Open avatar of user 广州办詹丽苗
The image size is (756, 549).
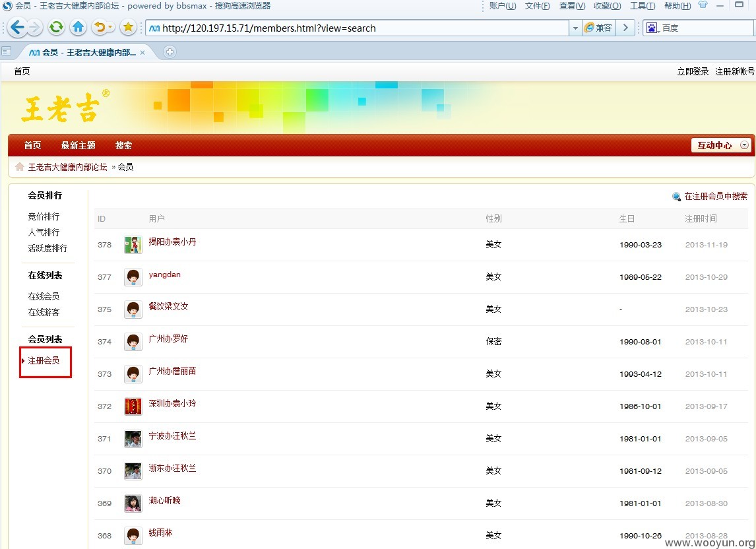[133, 374]
